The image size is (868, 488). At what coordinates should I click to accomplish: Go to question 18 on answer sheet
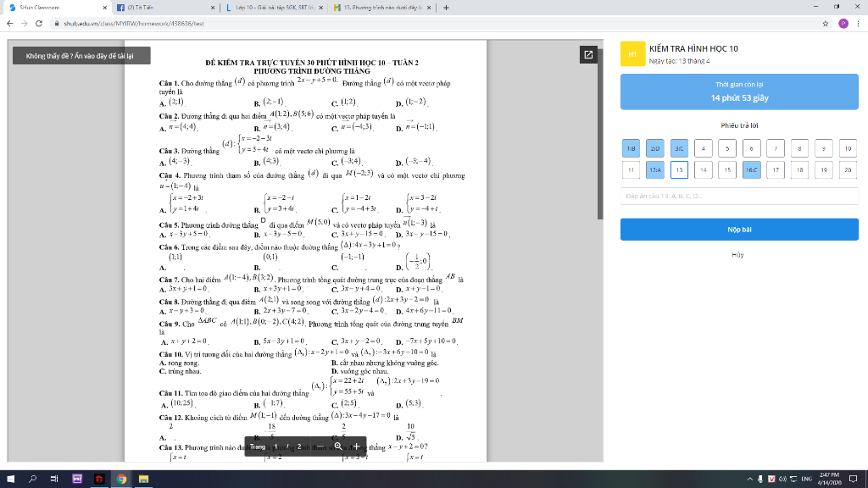(799, 169)
